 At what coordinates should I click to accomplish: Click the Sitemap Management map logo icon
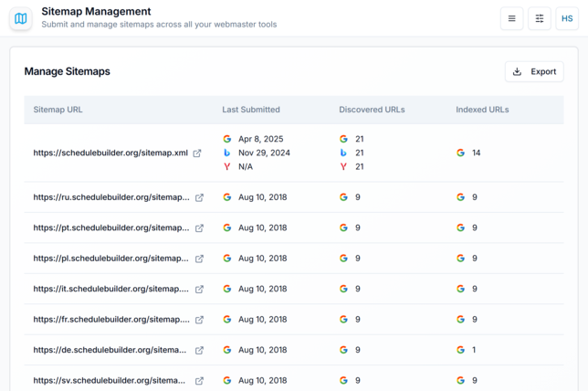(21, 18)
